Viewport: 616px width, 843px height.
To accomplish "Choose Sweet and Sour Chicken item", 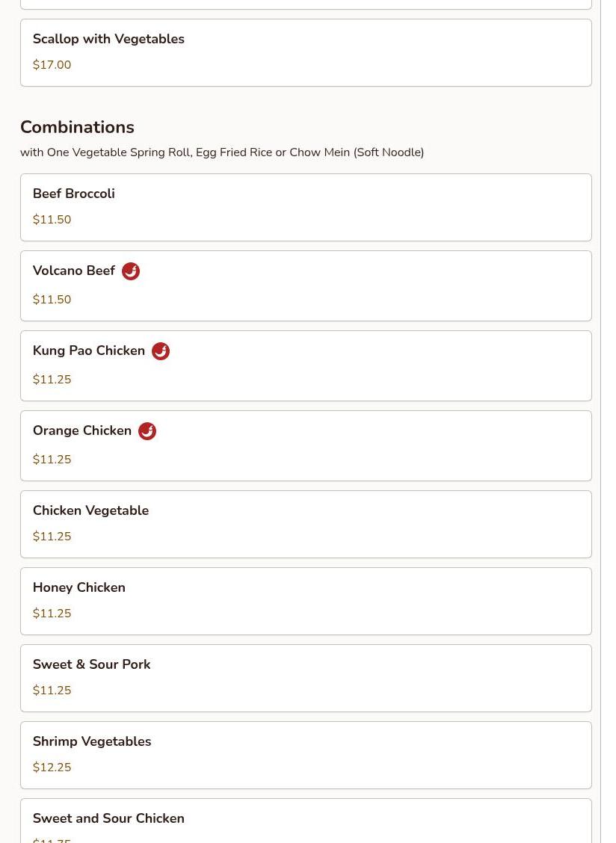I will (108, 818).
